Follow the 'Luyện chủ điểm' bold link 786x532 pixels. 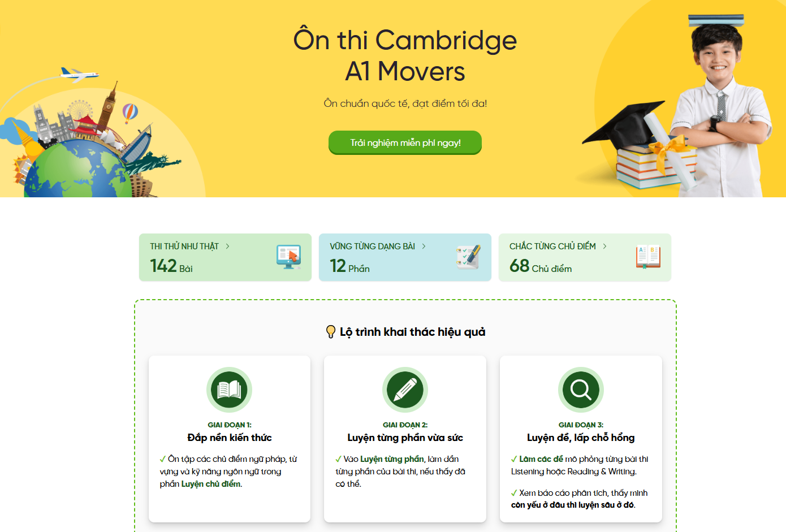(x=211, y=484)
